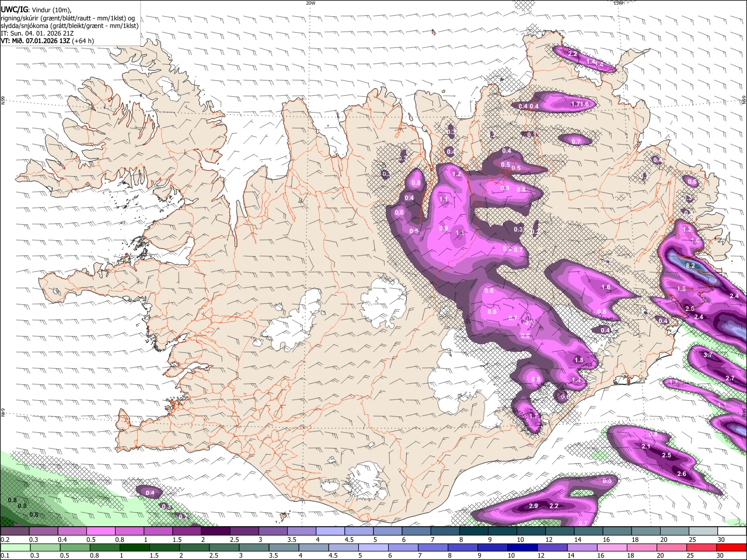Click the 3.7 precipitation value on the map
The image size is (747, 560).
coord(708,355)
